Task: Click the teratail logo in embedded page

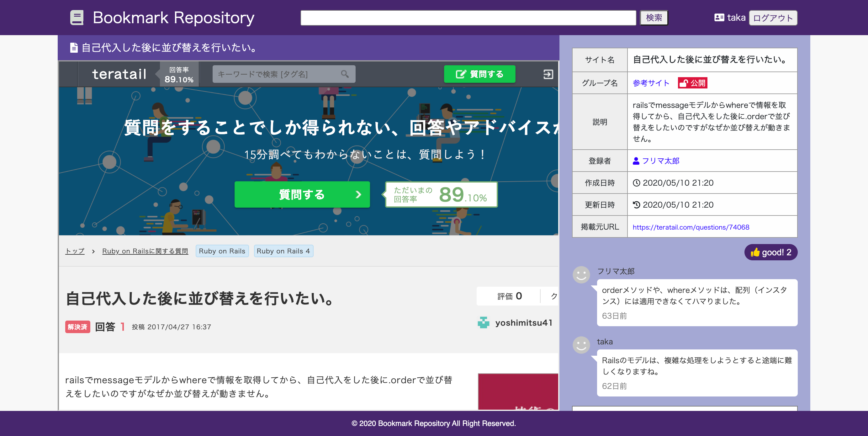Action: (x=119, y=74)
